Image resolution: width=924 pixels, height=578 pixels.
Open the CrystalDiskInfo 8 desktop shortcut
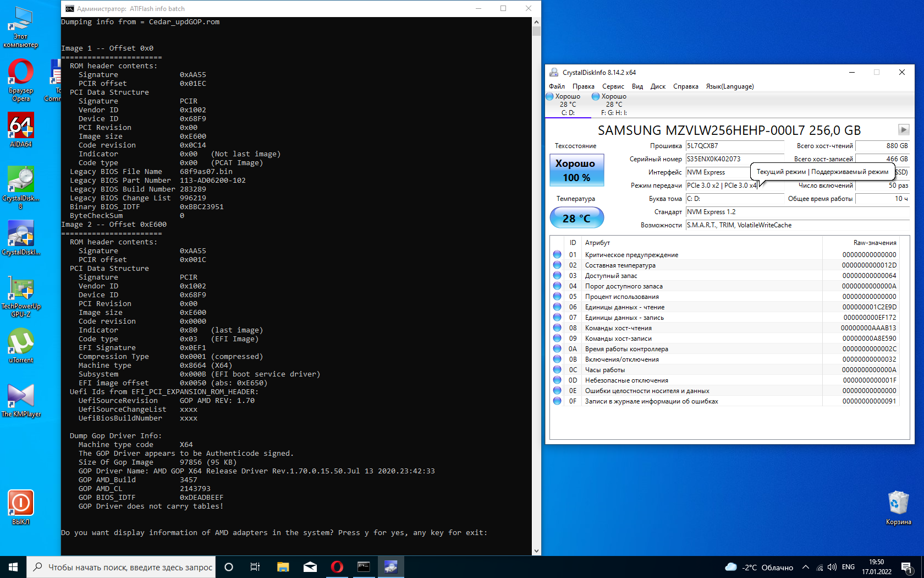click(x=21, y=188)
